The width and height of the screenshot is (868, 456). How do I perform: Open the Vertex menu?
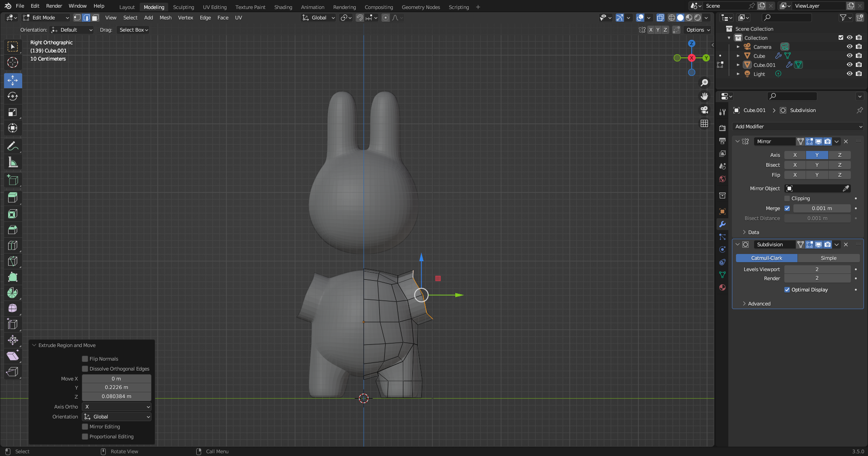(x=185, y=18)
